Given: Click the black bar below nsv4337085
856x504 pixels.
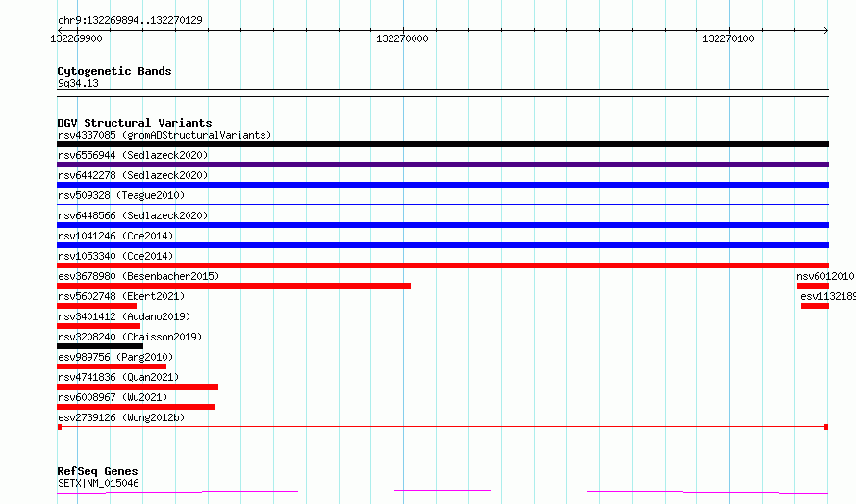Looking at the screenshot, I should coord(442,144).
